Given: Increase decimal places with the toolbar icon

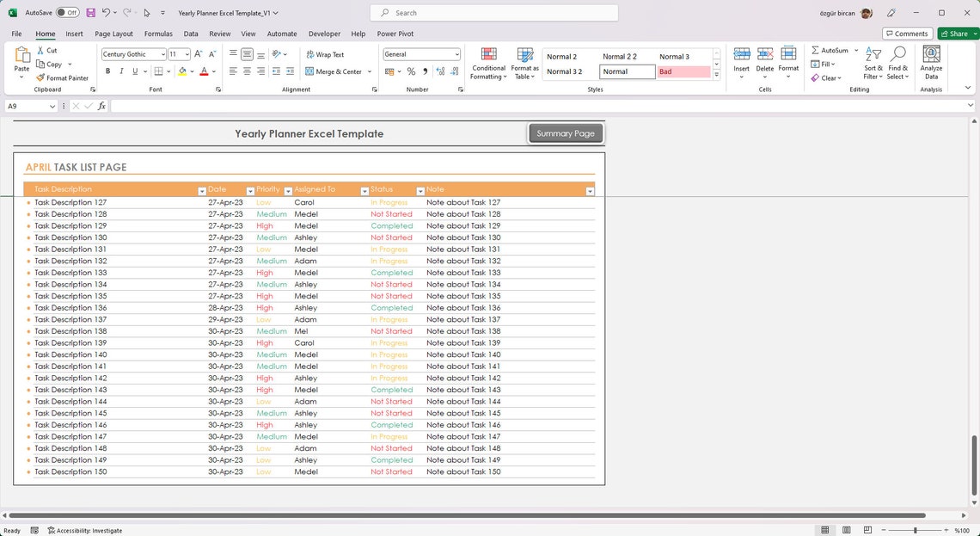Looking at the screenshot, I should click(x=440, y=71).
